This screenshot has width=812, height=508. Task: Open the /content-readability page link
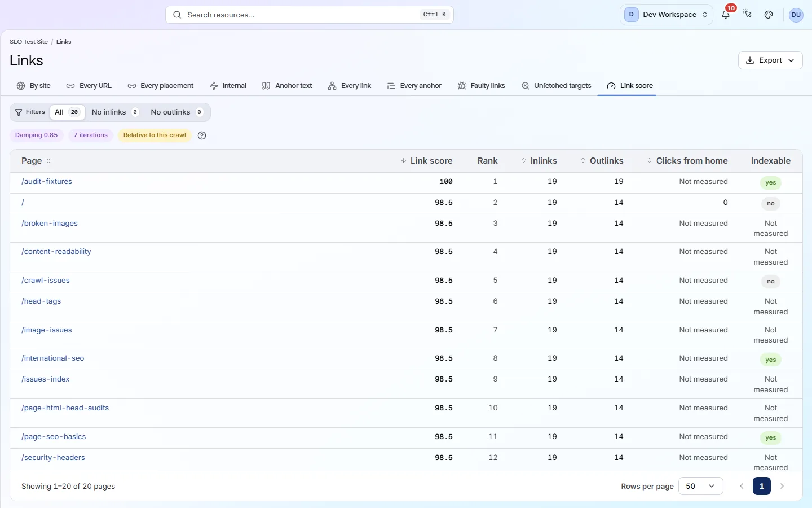(56, 252)
